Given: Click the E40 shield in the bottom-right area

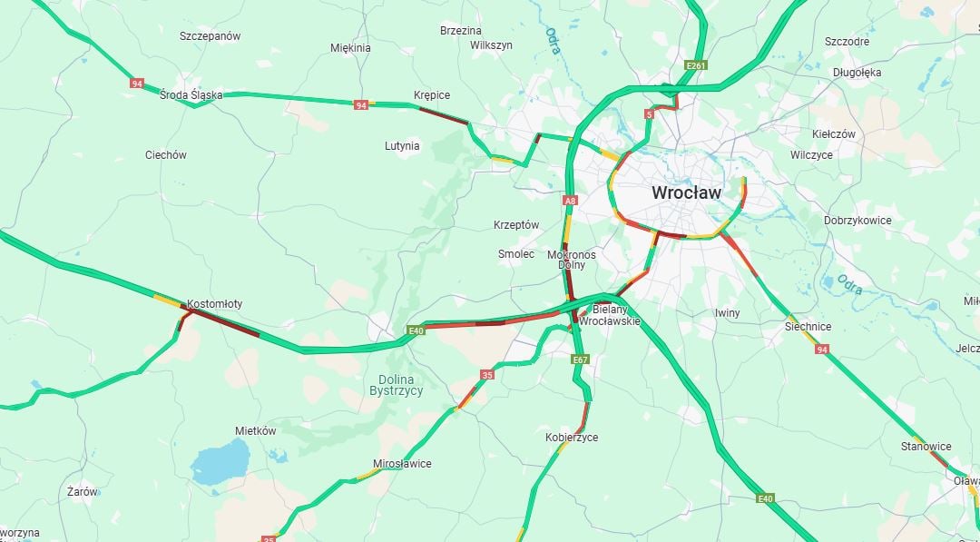Looking at the screenshot, I should coord(766,498).
